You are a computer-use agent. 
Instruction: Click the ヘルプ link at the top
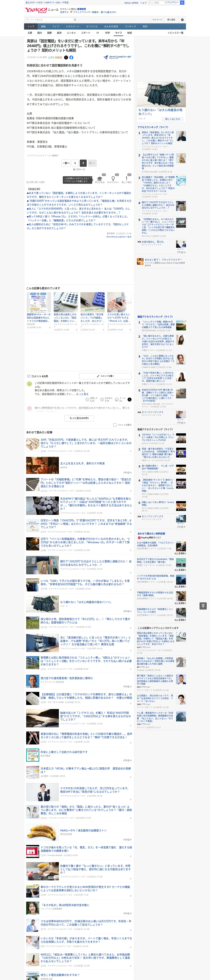[143, 3]
